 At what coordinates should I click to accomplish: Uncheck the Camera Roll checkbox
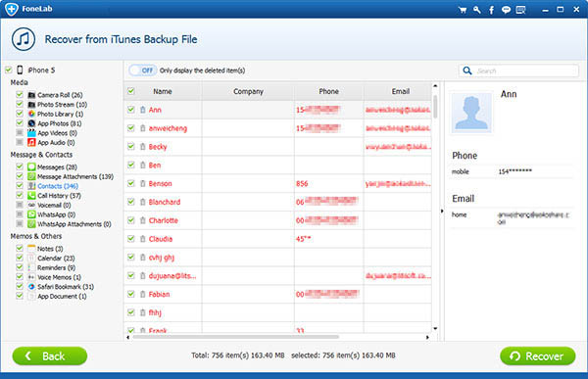(20, 94)
